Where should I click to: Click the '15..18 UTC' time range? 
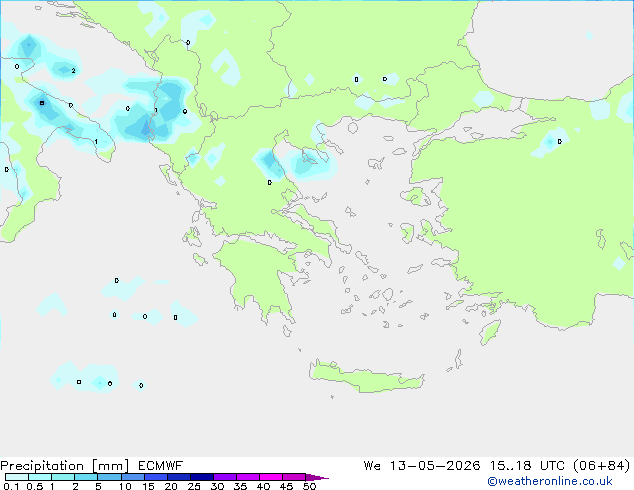[x=526, y=466]
